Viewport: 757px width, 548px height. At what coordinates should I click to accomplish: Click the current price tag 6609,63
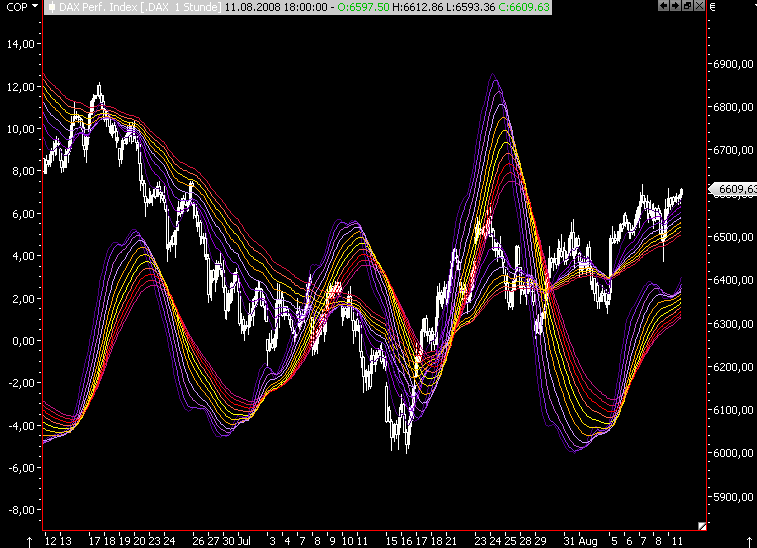tap(734, 189)
